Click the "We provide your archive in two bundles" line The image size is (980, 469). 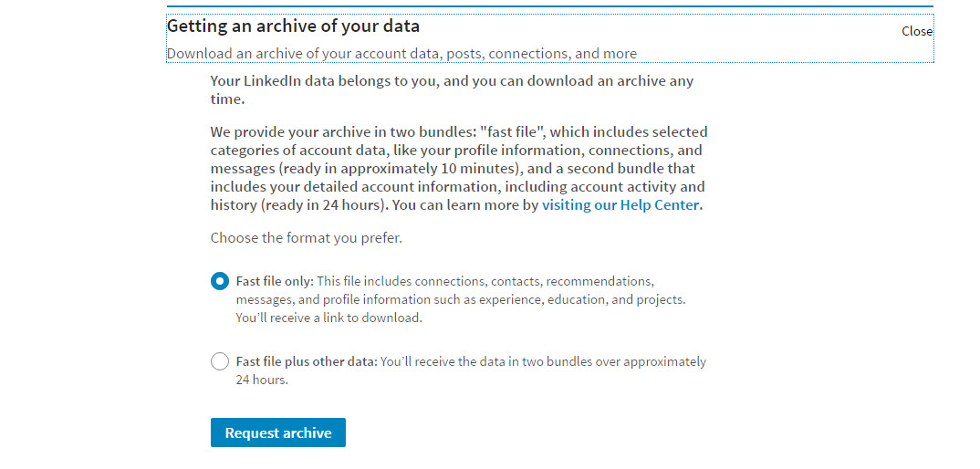459,132
